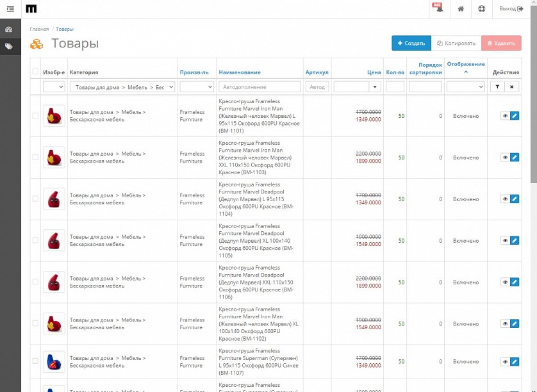Open the price filter dropdown arrow
The width and height of the screenshot is (537, 392).
[x=375, y=87]
